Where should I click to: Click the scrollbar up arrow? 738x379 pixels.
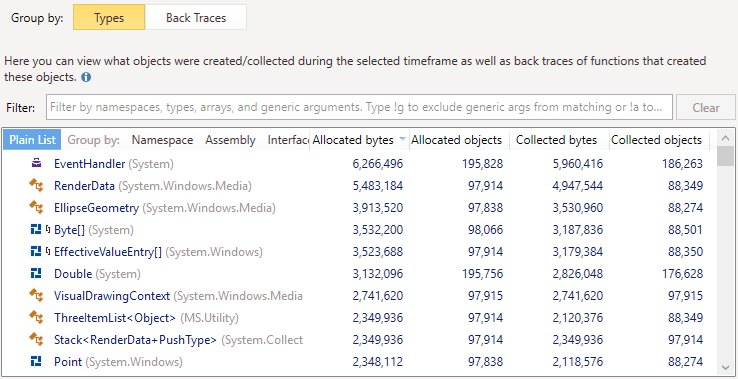point(725,138)
